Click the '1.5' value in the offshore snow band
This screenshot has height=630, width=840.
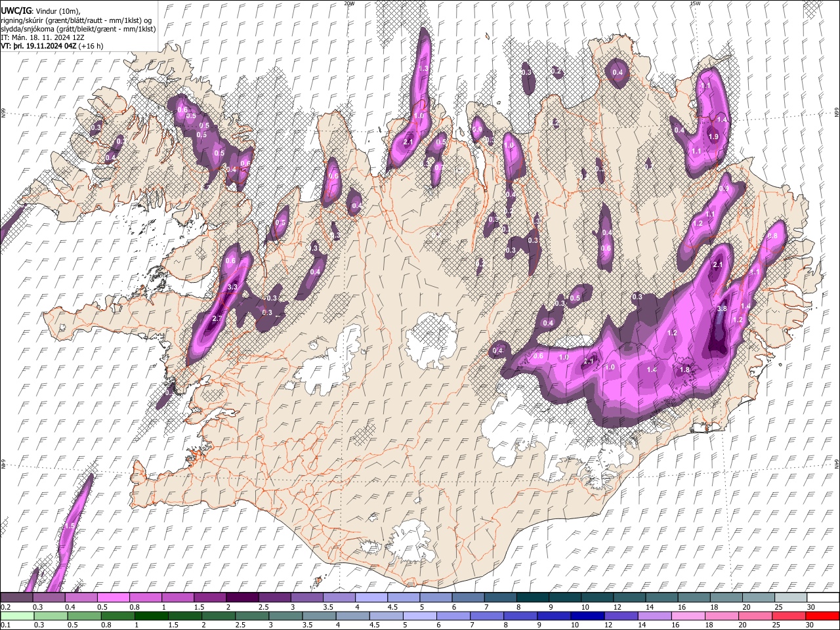point(70,526)
